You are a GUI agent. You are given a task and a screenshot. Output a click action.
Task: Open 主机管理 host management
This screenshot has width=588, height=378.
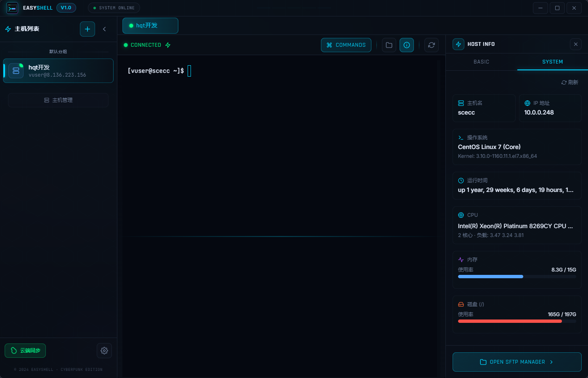point(58,100)
